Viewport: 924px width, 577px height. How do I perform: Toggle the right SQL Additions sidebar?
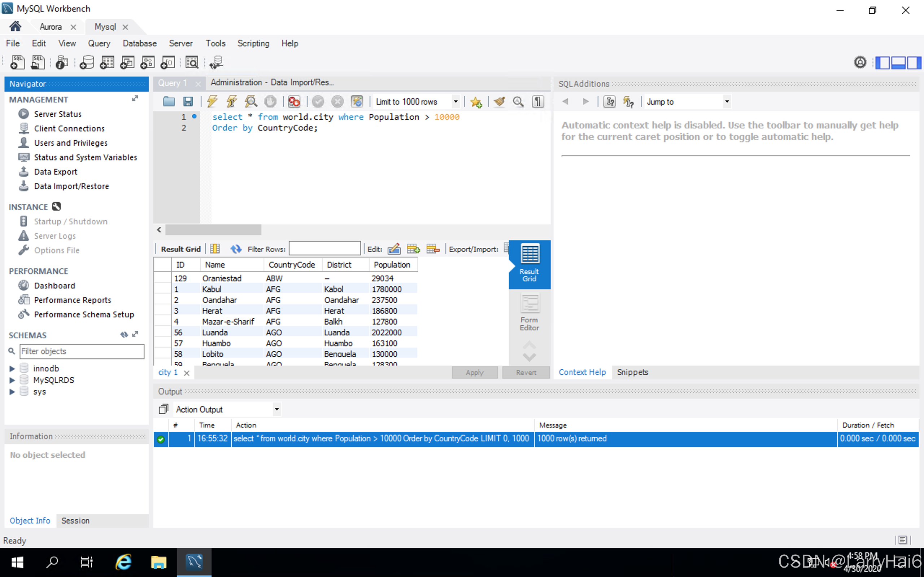pos(914,62)
